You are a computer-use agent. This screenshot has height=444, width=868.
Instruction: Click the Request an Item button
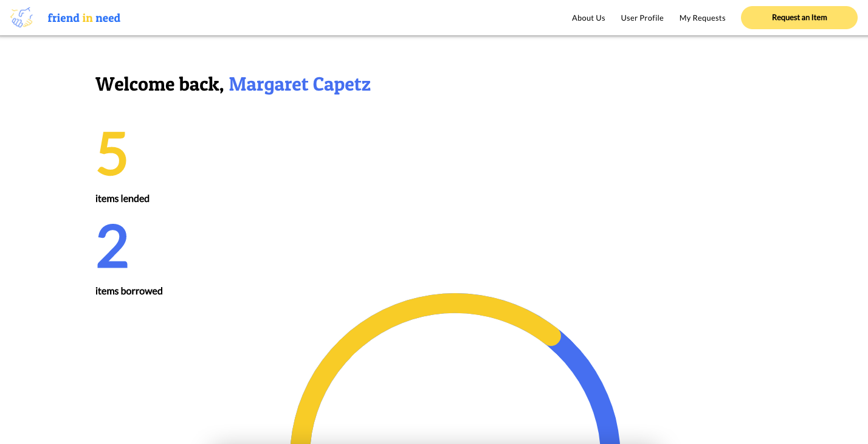pos(799,18)
